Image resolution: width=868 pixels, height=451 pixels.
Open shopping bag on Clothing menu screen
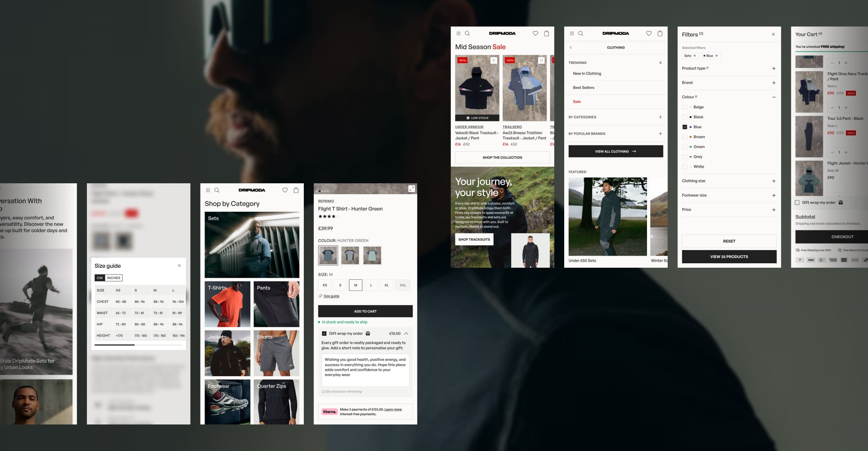click(x=660, y=33)
